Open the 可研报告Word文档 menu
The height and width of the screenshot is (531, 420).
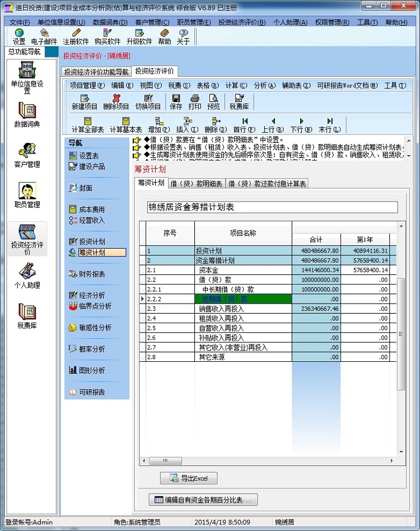pos(347,85)
